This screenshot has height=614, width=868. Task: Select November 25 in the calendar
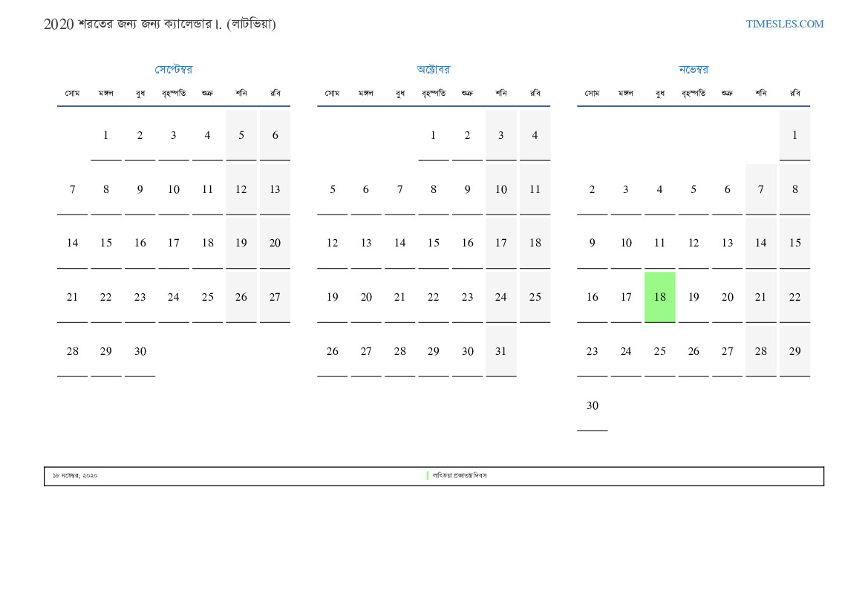[659, 351]
